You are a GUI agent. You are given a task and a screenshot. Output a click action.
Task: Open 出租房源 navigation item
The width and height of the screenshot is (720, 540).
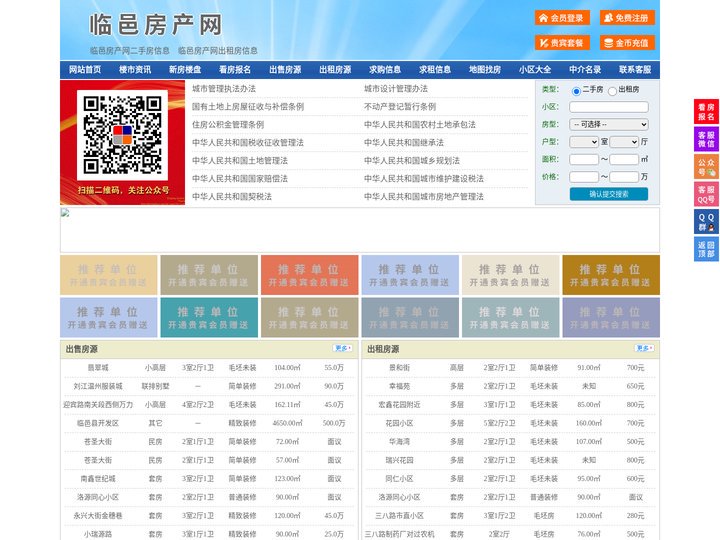[x=335, y=70]
